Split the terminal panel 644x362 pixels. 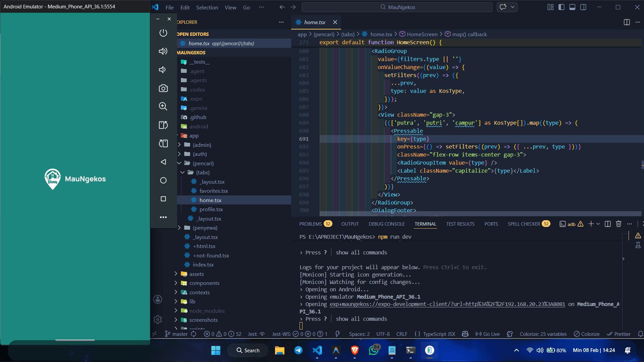[607, 224]
